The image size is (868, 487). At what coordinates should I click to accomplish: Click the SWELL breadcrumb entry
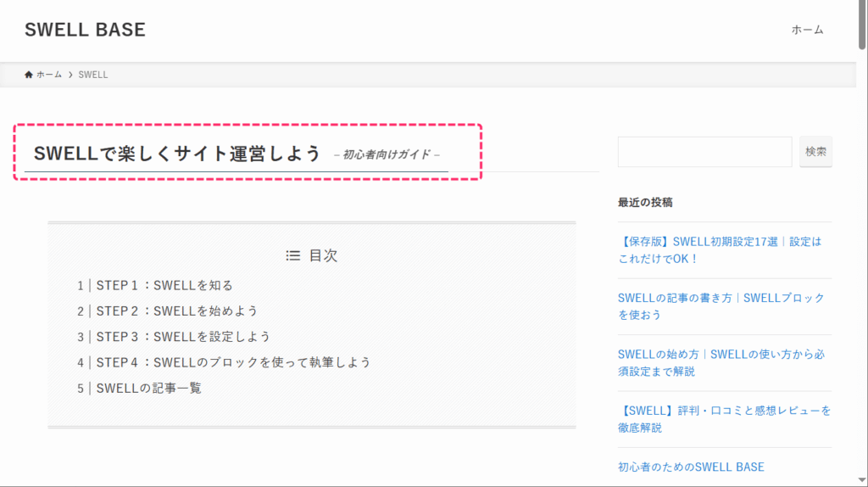click(93, 75)
